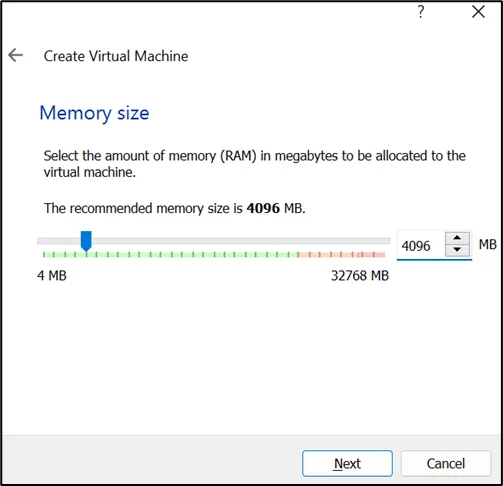The image size is (503, 486).
Task: Click the slider track's far left end
Action: (40, 241)
